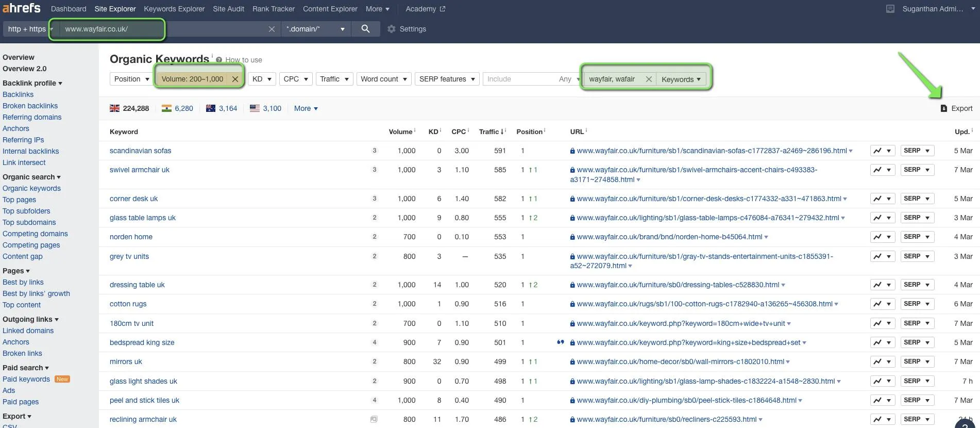Click the Include keywords input field

pyautogui.click(x=518, y=79)
